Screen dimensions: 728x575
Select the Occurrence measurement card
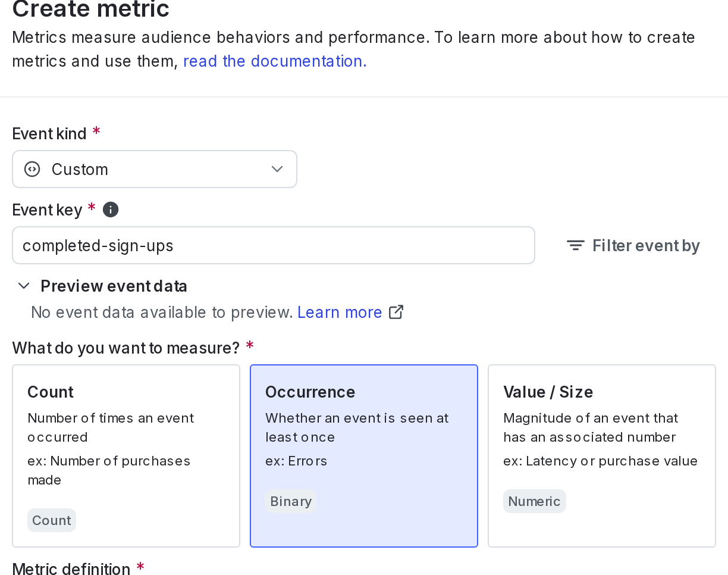click(363, 455)
